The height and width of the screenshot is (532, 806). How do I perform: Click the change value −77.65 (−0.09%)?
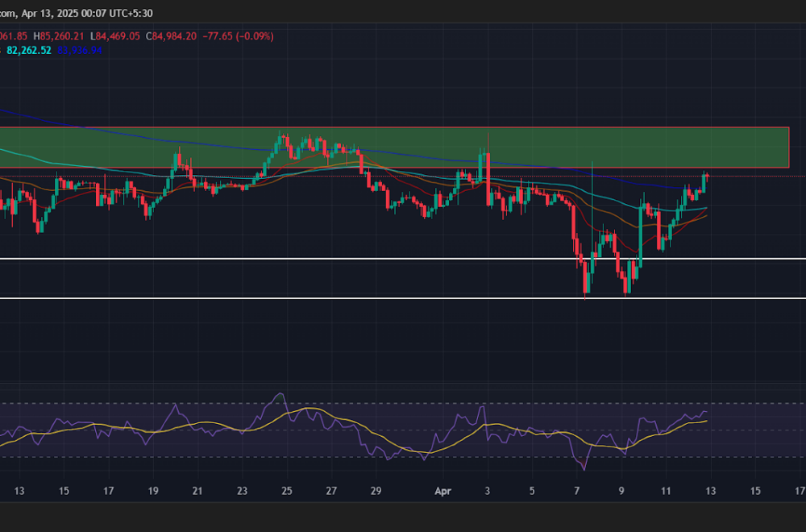238,36
